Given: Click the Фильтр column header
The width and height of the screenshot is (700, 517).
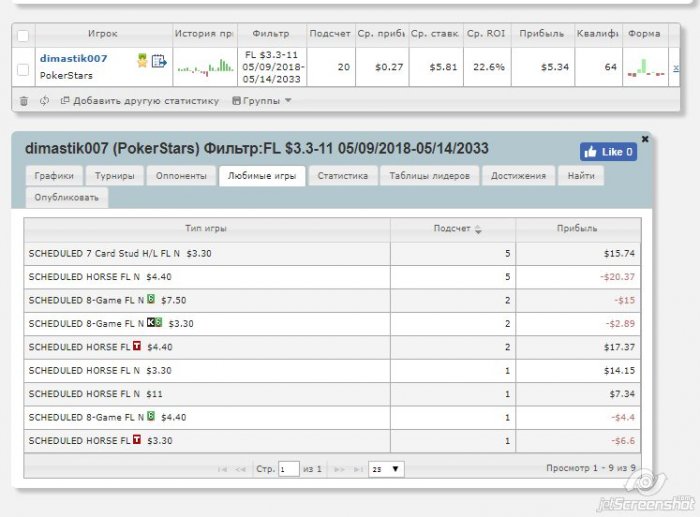Looking at the screenshot, I should point(271,34).
